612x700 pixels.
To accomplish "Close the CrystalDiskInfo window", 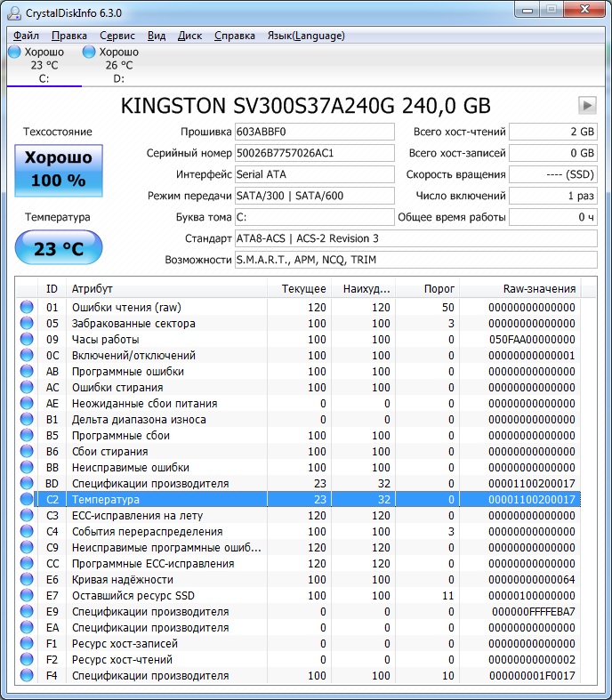I will click(584, 10).
